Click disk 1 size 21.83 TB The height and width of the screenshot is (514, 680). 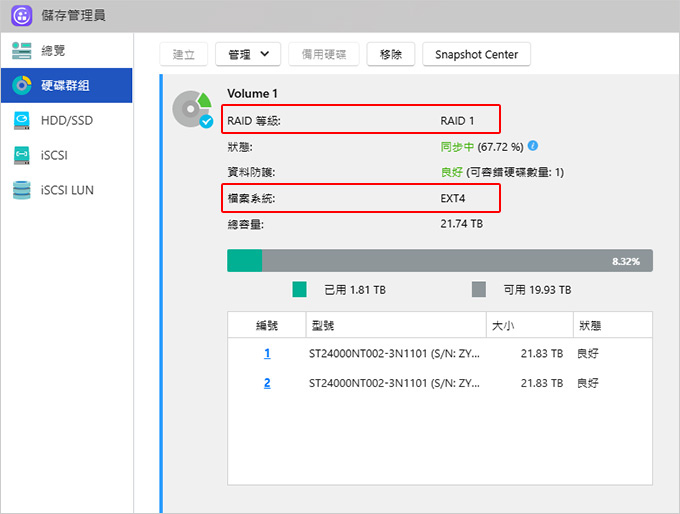point(542,354)
